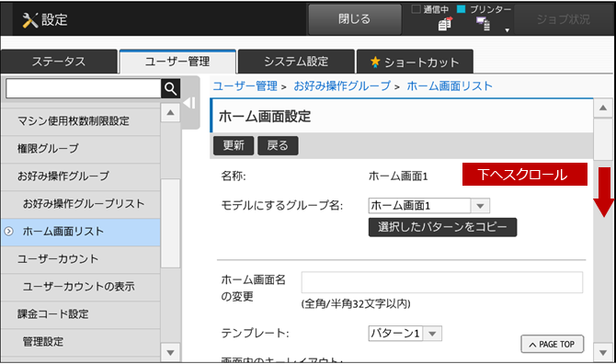Click the star icon on ショートカット tab
The height and width of the screenshot is (364, 616).
375,62
